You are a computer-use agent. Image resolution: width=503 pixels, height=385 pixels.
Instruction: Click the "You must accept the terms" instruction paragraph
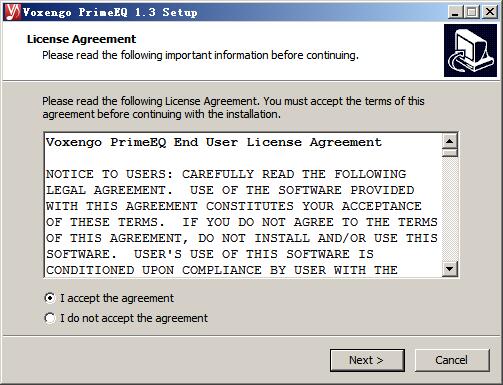click(x=233, y=107)
